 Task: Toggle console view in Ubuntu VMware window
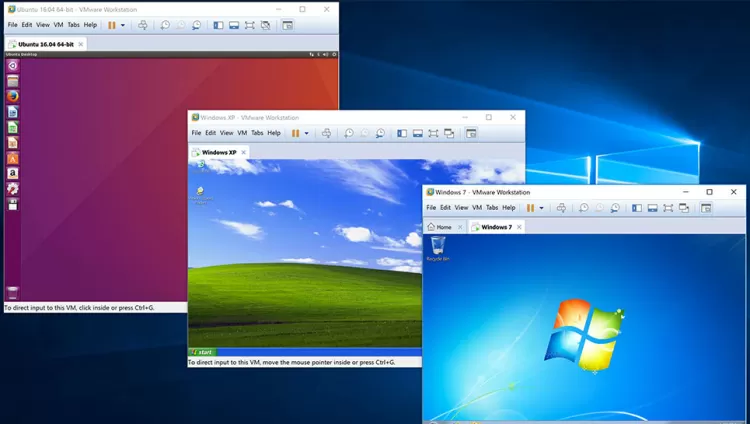[287, 25]
